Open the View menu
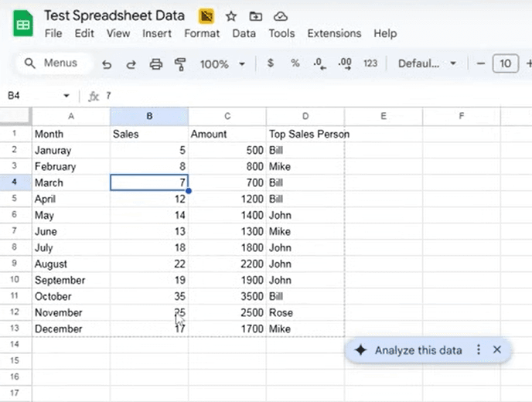 [x=118, y=33]
